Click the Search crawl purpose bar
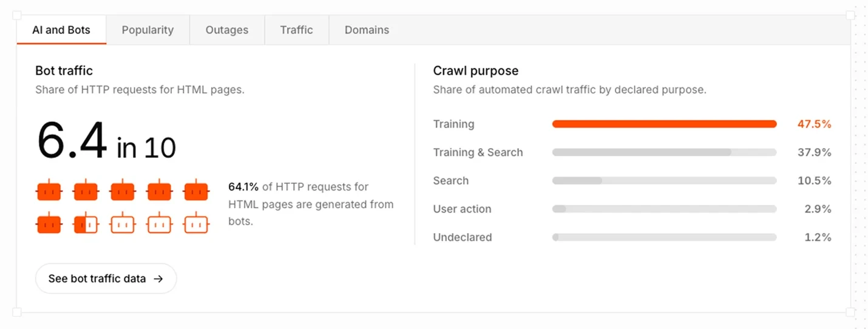Image resolution: width=868 pixels, height=329 pixels. coord(665,181)
